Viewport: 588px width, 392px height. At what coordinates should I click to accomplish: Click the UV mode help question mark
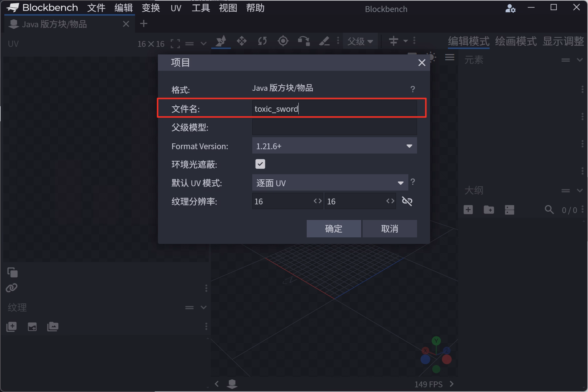point(413,182)
